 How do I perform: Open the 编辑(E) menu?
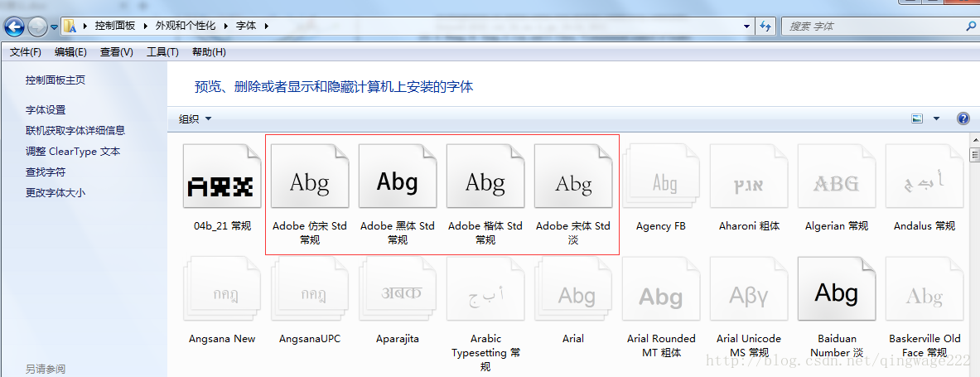70,52
